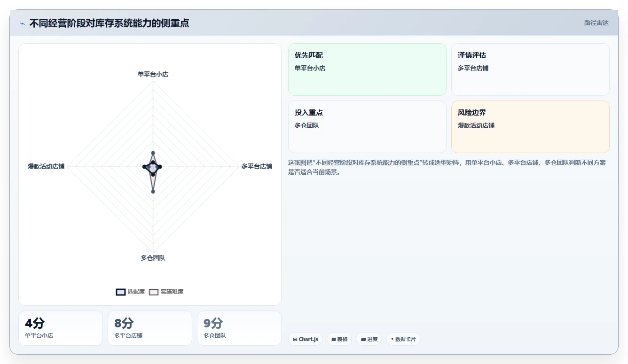Image resolution: width=628 pixels, height=364 pixels.
Task: Click 单平台小店 text in 优先匹配 card
Action: (310, 68)
